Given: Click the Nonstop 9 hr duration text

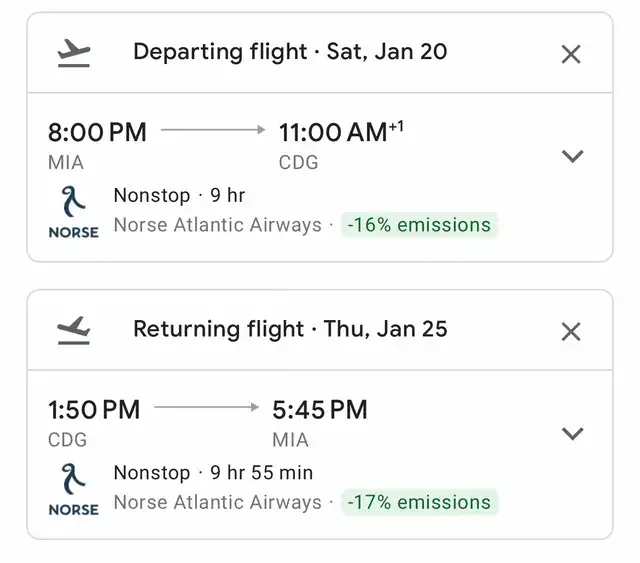Looking at the screenshot, I should pos(179,195).
